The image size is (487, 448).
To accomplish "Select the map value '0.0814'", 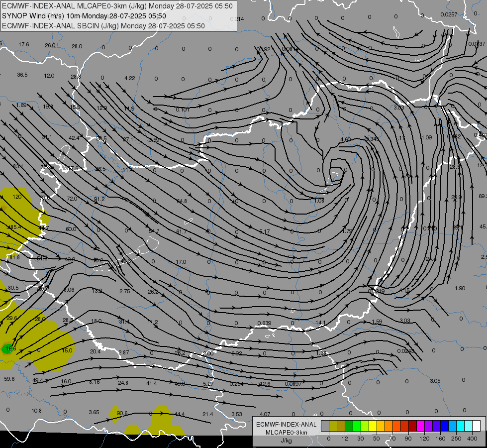I will (290, 49).
